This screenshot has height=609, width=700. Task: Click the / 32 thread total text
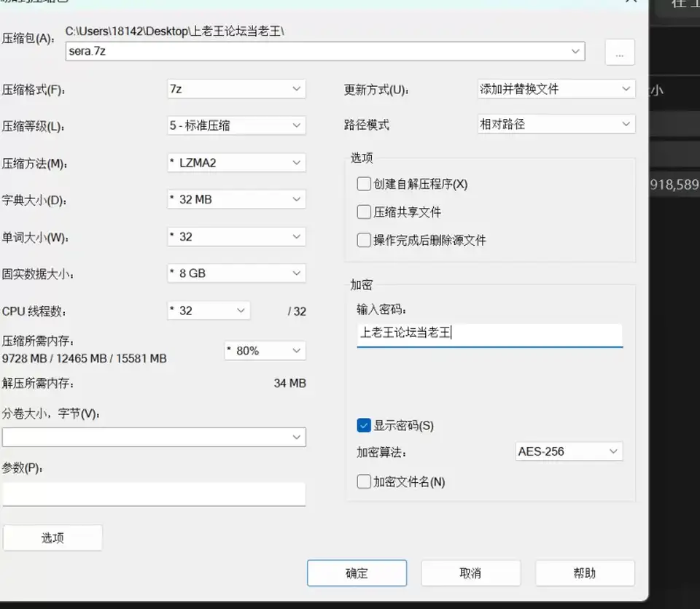coord(297,311)
